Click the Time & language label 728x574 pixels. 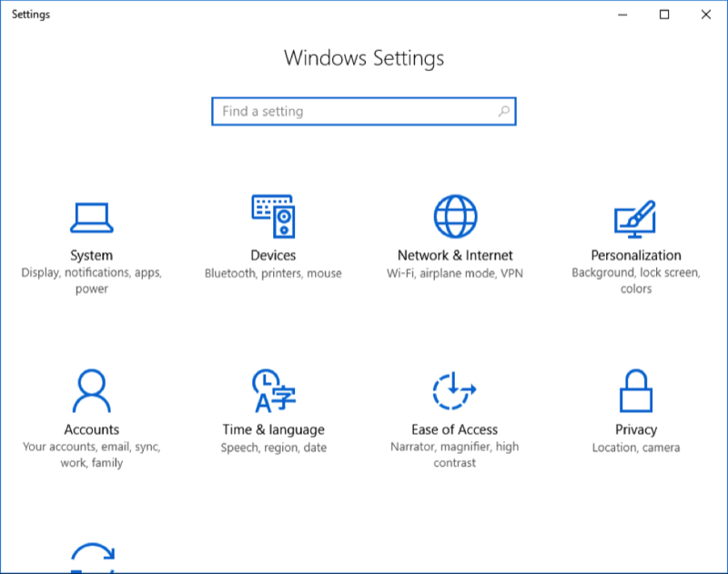[x=274, y=429]
